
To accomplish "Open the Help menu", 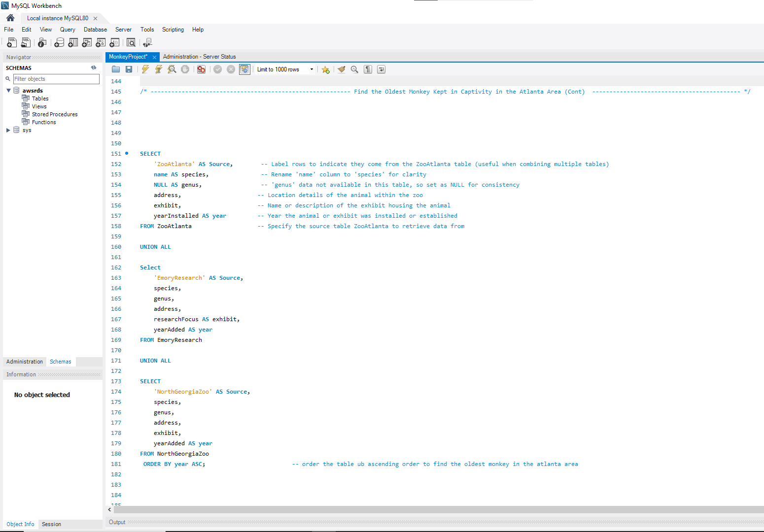I will point(198,30).
